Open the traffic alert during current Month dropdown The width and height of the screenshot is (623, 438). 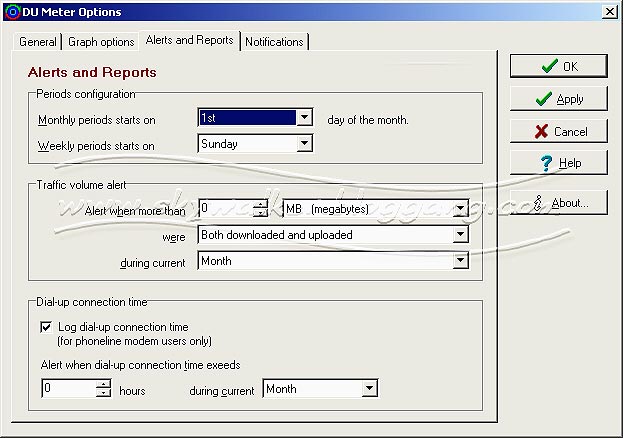(x=460, y=261)
